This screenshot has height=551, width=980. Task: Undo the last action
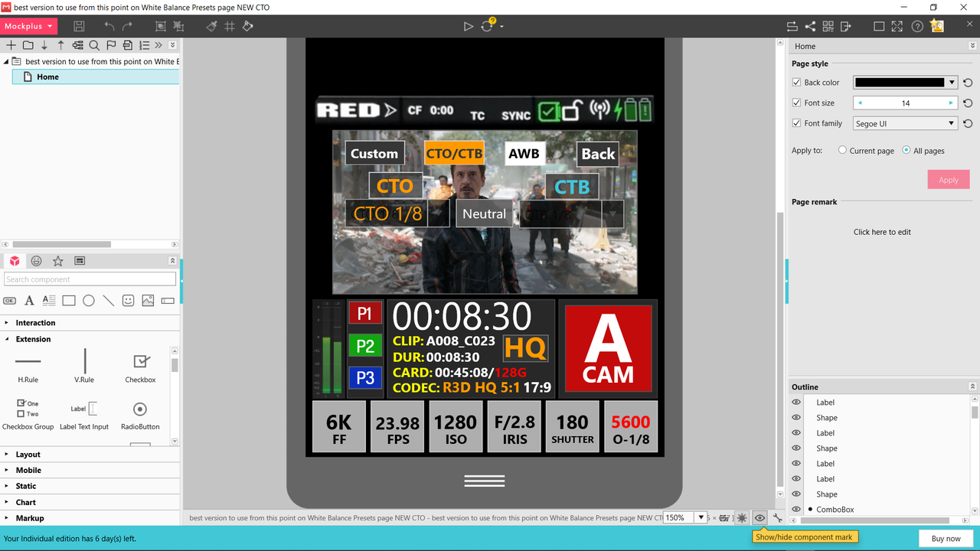109,26
